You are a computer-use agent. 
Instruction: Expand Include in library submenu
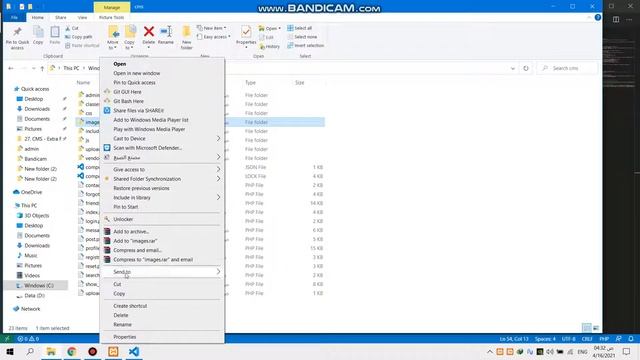click(162, 198)
